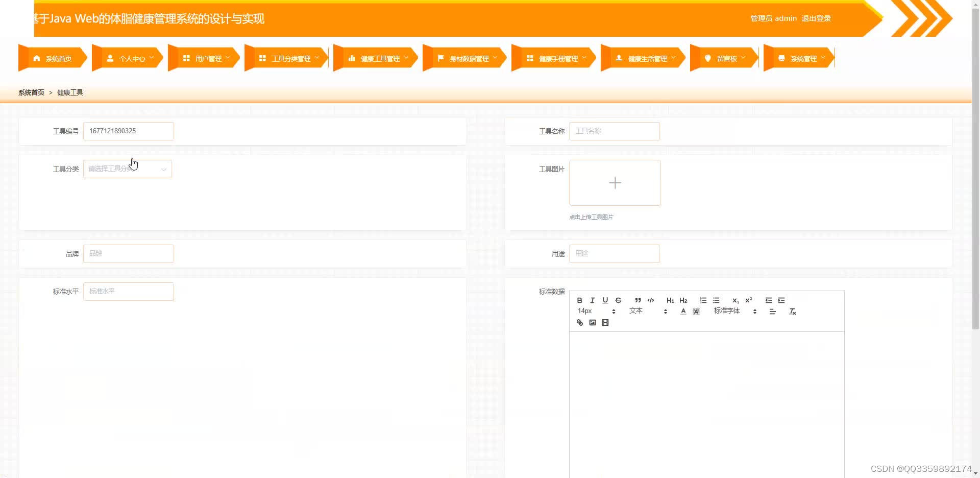The image size is (980, 478).
Task: Apply Heading 2 style
Action: (x=683, y=300)
